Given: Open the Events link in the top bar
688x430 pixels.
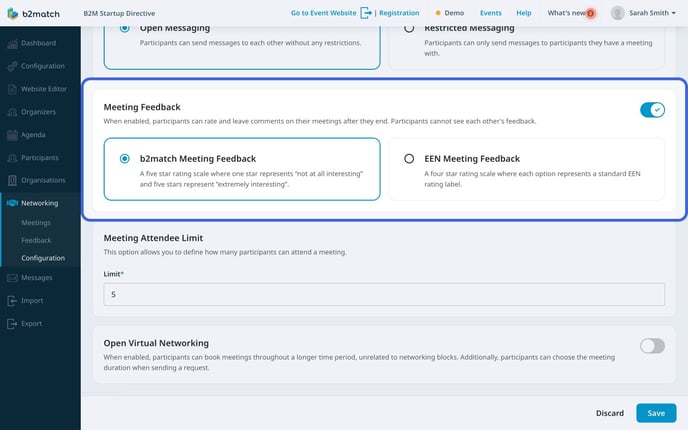Looking at the screenshot, I should [x=491, y=13].
